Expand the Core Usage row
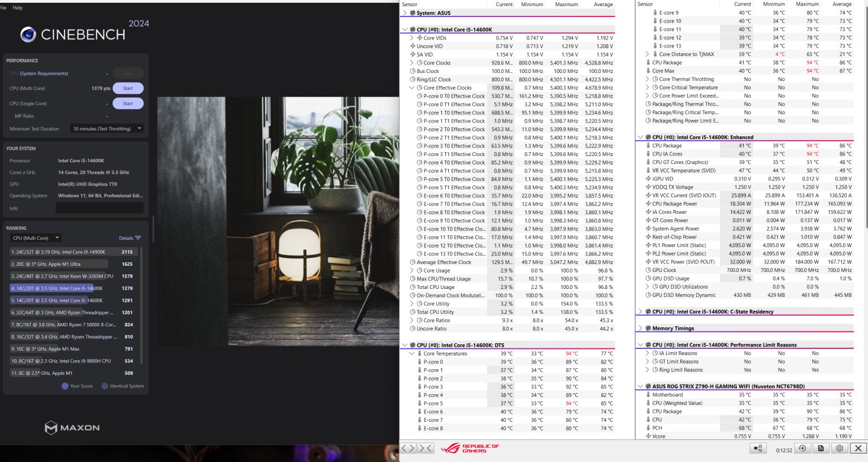 [x=412, y=270]
